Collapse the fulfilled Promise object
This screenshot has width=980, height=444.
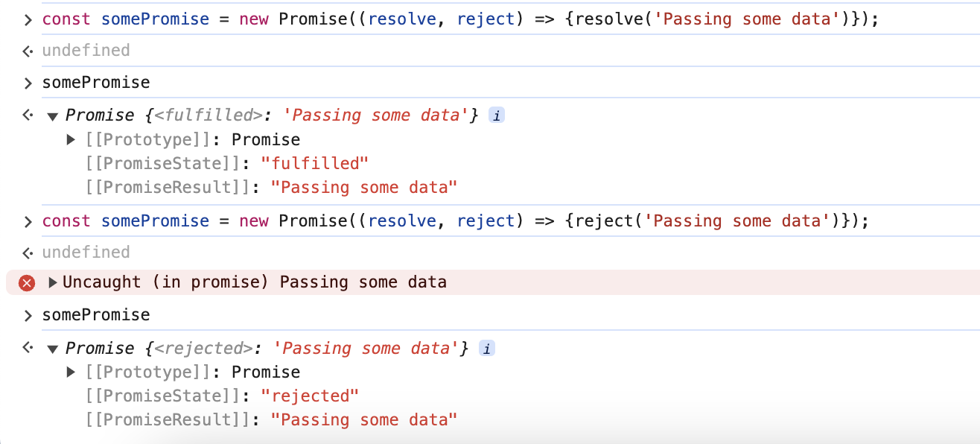pyautogui.click(x=52, y=116)
